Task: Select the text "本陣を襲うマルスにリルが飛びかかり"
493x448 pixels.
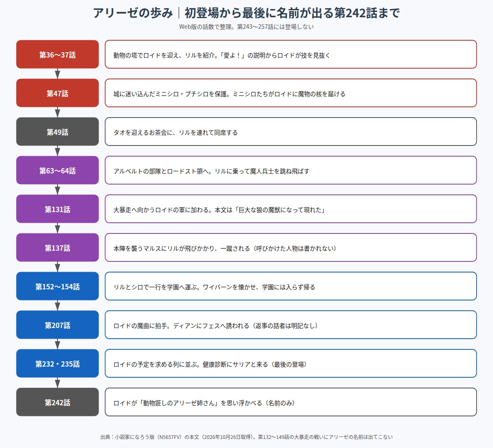Action: (x=164, y=248)
